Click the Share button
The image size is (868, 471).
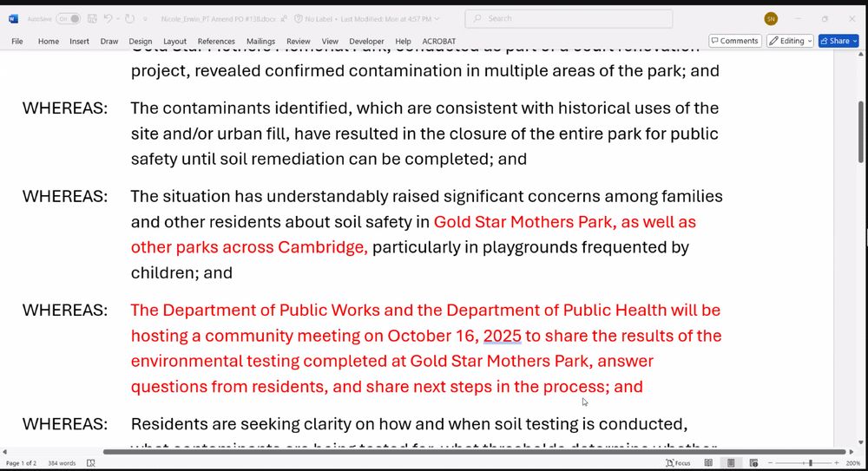pyautogui.click(x=838, y=41)
